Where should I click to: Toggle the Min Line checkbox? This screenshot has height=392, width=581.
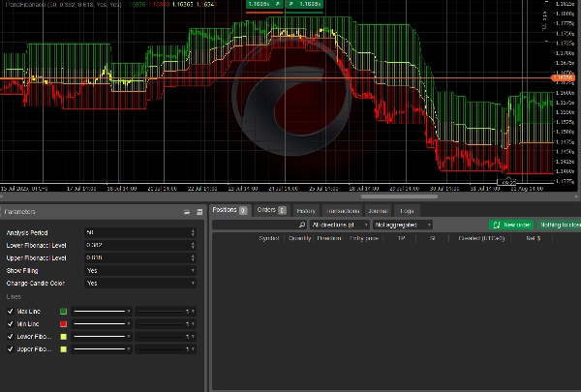[x=11, y=324]
